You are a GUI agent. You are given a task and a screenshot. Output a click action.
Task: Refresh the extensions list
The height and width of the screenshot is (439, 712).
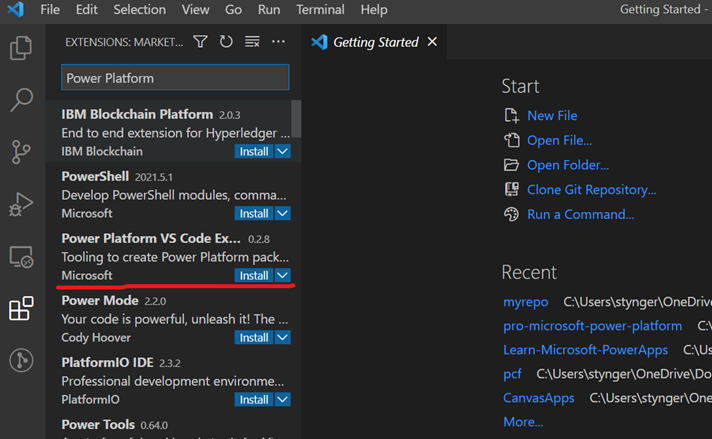(x=226, y=42)
